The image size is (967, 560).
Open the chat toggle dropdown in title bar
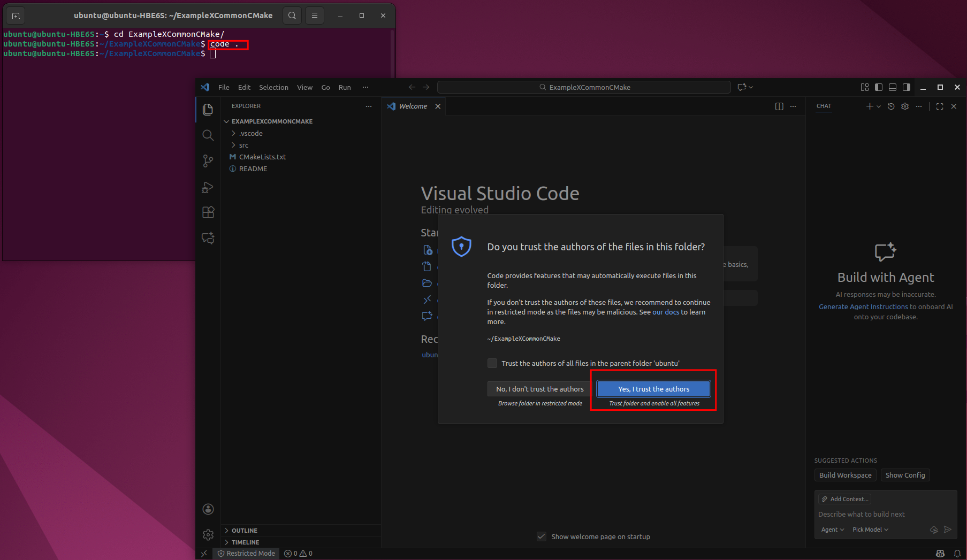coord(751,87)
